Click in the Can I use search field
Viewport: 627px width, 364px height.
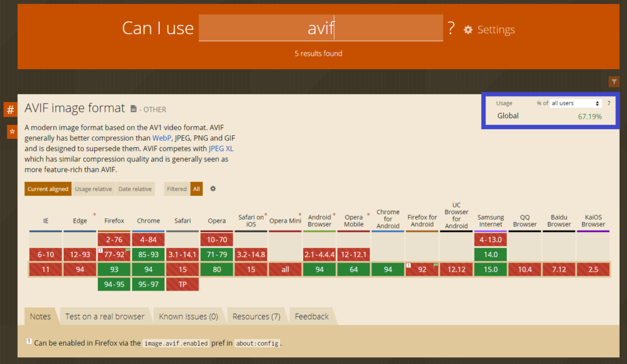(x=321, y=28)
